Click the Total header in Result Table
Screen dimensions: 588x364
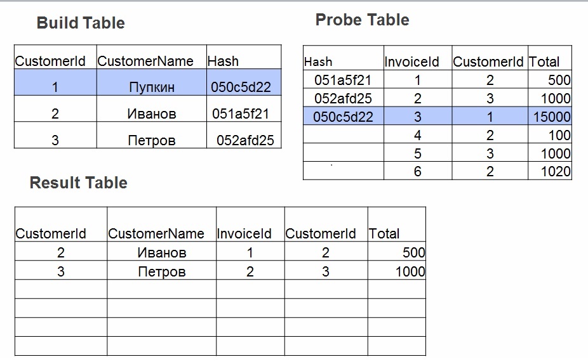click(x=384, y=233)
